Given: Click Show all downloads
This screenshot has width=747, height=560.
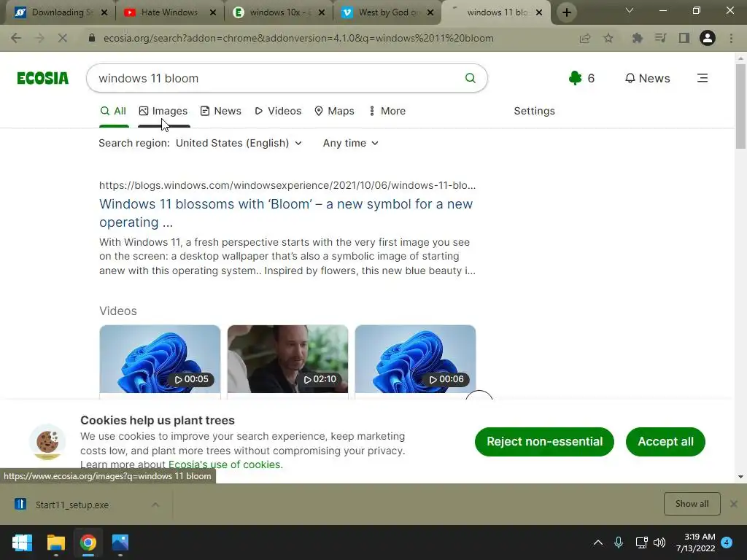Looking at the screenshot, I should pos(692,504).
